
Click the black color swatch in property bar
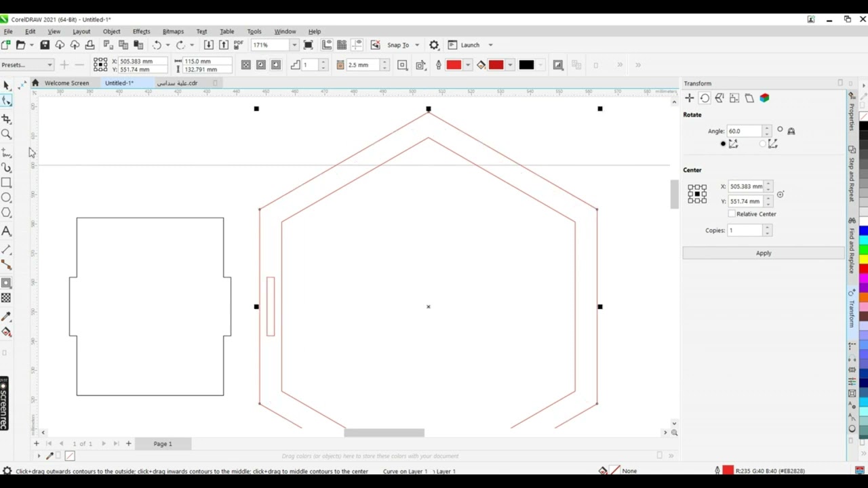[x=526, y=65]
